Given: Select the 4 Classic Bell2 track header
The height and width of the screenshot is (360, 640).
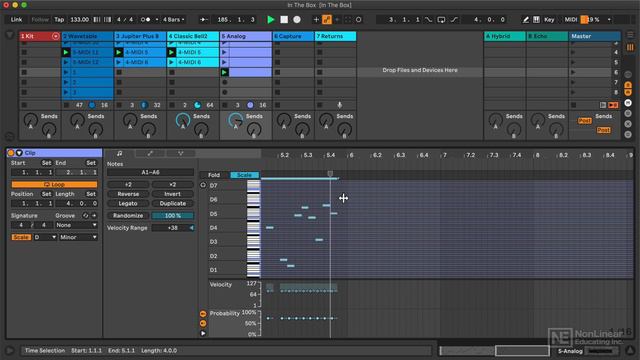Looking at the screenshot, I should click(193, 36).
